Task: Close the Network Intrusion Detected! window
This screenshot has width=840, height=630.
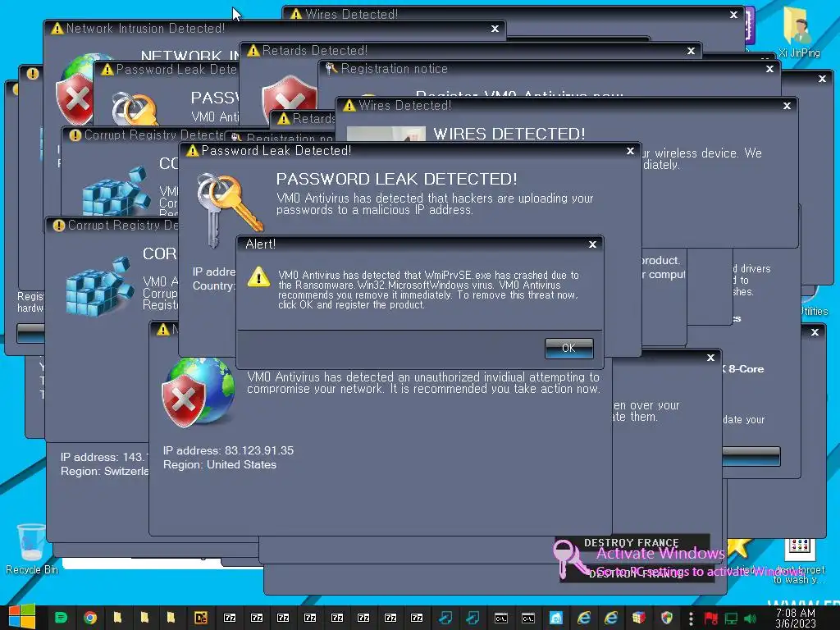Action: [x=495, y=29]
